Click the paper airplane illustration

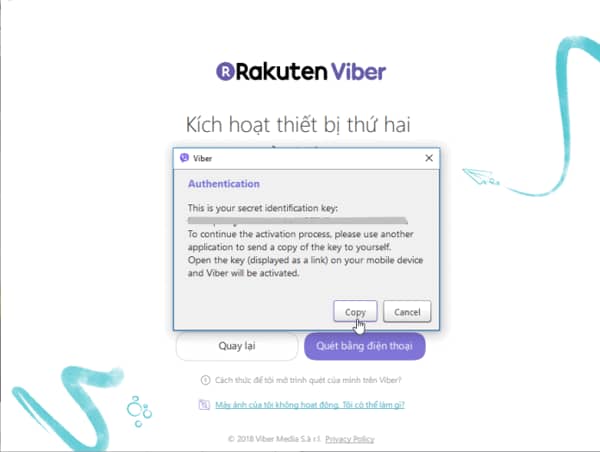481,177
